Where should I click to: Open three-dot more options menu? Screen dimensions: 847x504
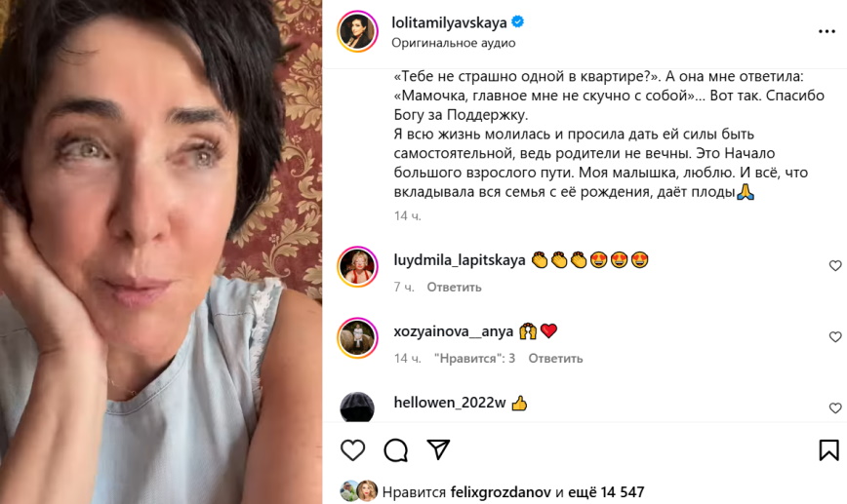[x=827, y=32]
